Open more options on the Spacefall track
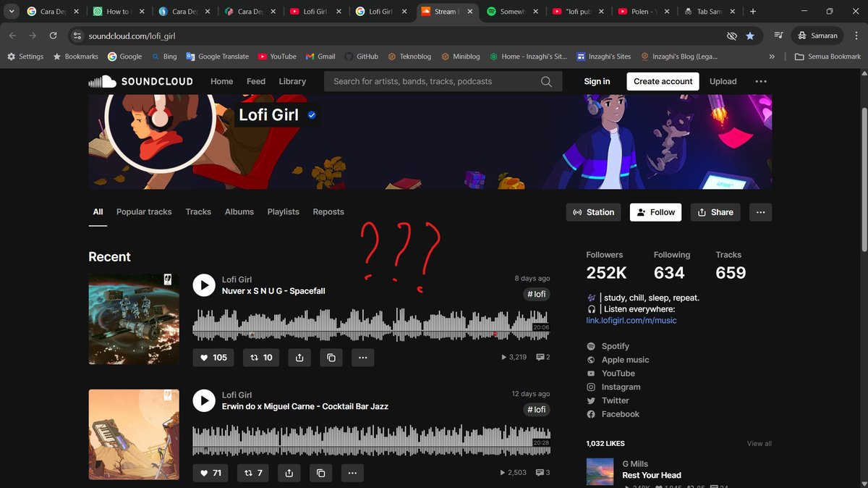 (x=363, y=357)
